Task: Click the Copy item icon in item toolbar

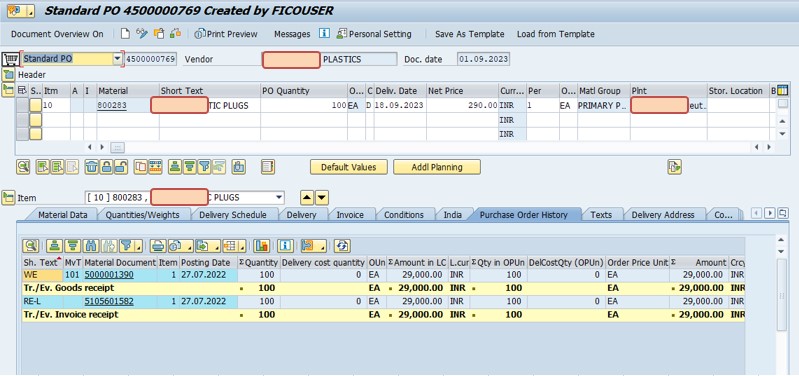Action: [141, 167]
